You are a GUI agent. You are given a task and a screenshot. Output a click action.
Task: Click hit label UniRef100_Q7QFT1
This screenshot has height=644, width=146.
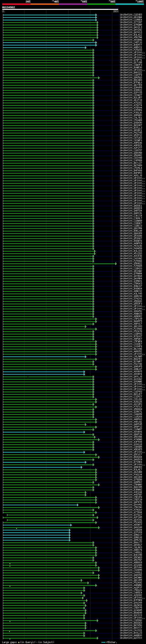point(131,60)
